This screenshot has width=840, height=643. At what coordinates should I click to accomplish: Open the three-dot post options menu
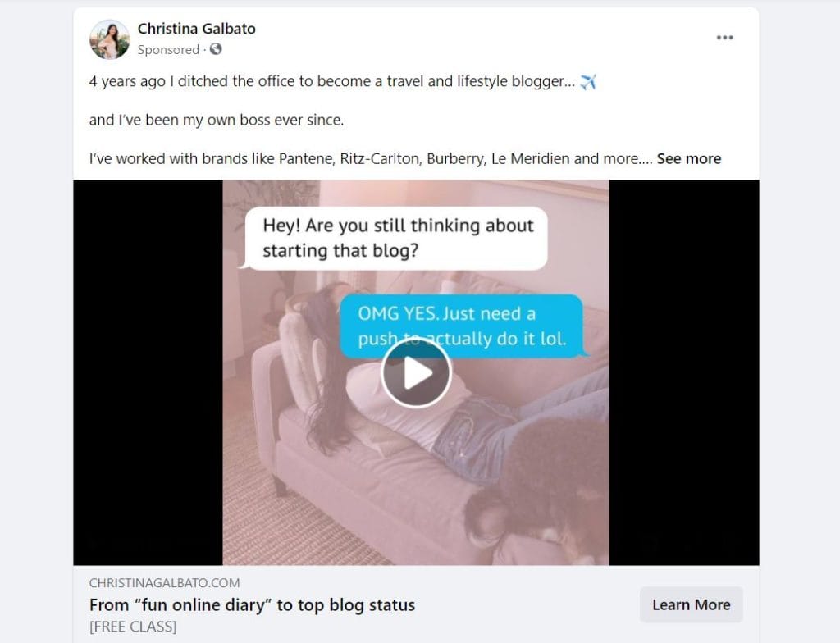724,38
